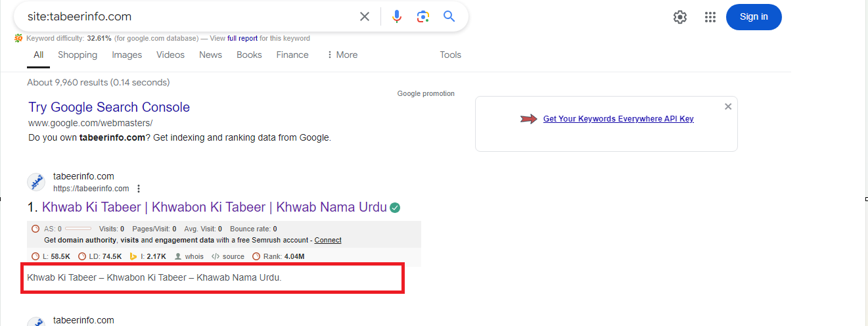The image size is (868, 326).
Task: Click inside the site:tabeerinfo.com search field
Action: [x=184, y=16]
